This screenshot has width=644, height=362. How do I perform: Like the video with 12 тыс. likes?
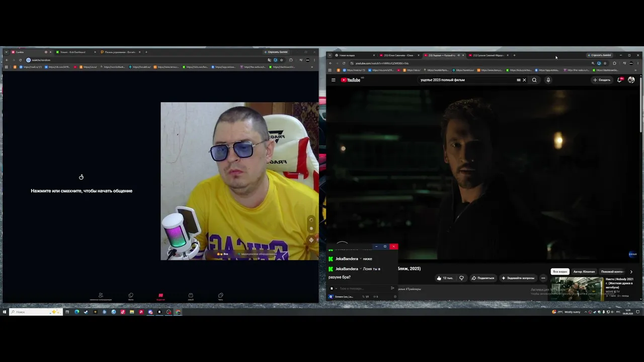(445, 278)
